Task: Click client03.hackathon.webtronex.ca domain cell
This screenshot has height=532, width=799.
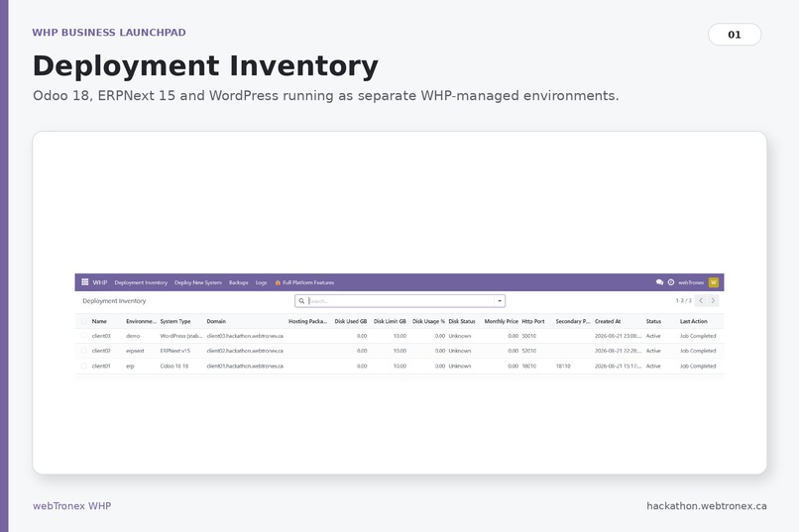Action: 245,336
